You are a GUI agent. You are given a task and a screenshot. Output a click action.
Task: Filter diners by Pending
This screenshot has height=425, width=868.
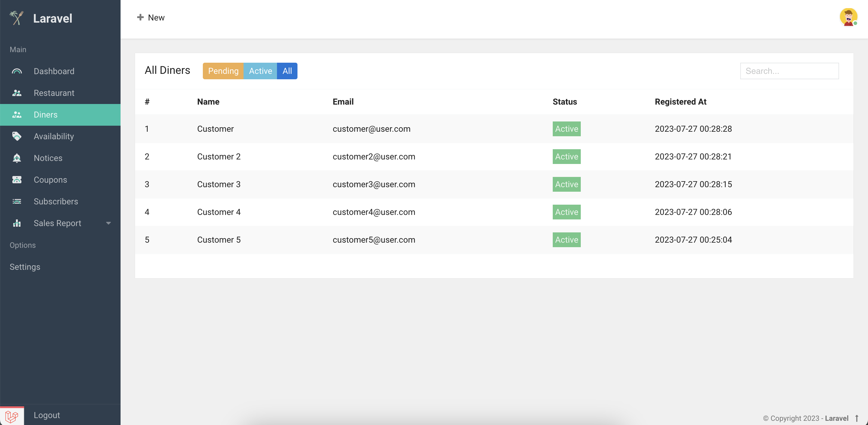(x=223, y=71)
